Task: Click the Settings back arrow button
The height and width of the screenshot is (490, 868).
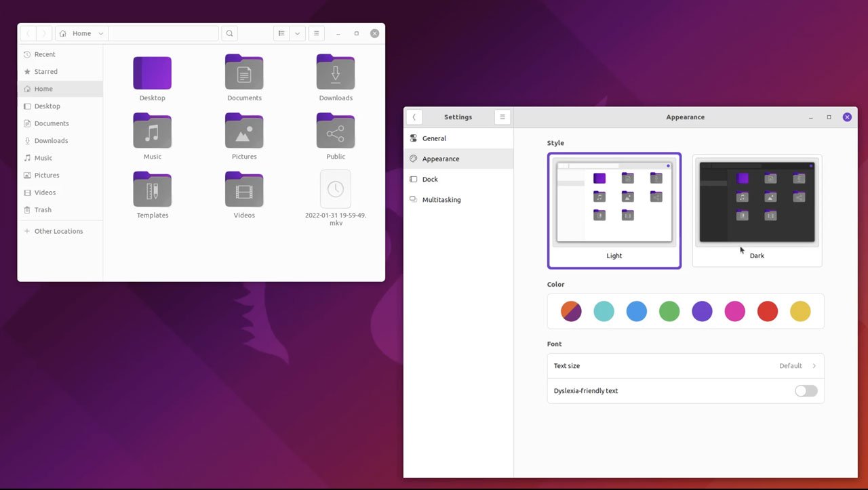Action: 414,117
